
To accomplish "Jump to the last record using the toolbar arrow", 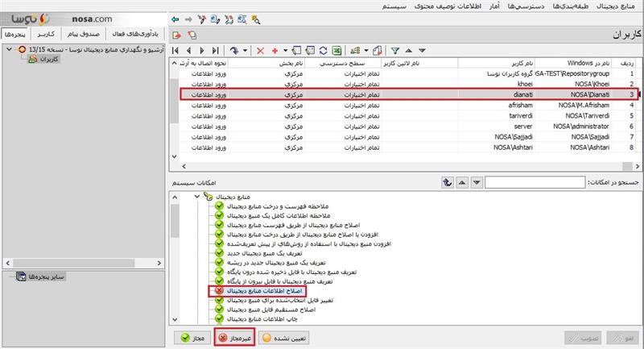I will click(213, 50).
